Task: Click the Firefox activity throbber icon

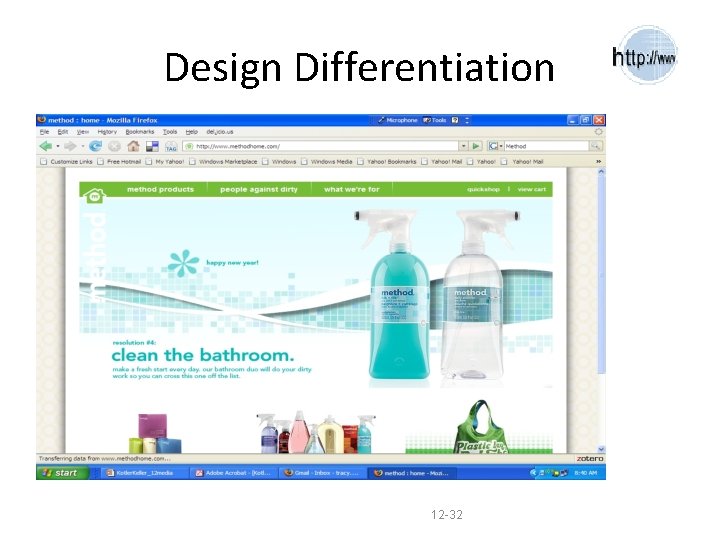Action: coord(598,132)
